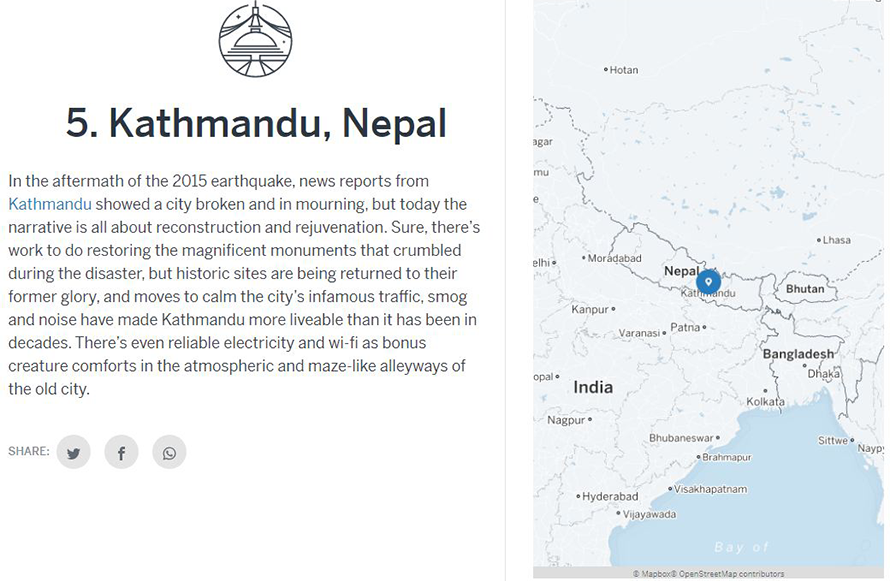Click the heading 5. Kathmandu, Nepal
Image resolution: width=890 pixels, height=581 pixels.
click(x=256, y=123)
